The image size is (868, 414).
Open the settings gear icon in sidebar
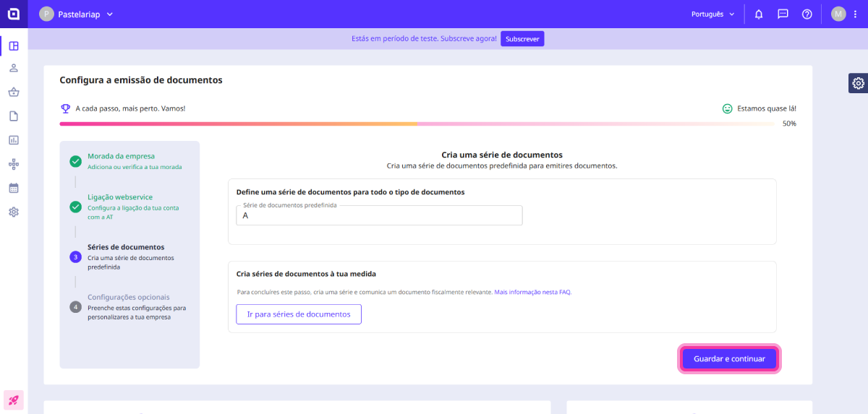click(x=14, y=212)
